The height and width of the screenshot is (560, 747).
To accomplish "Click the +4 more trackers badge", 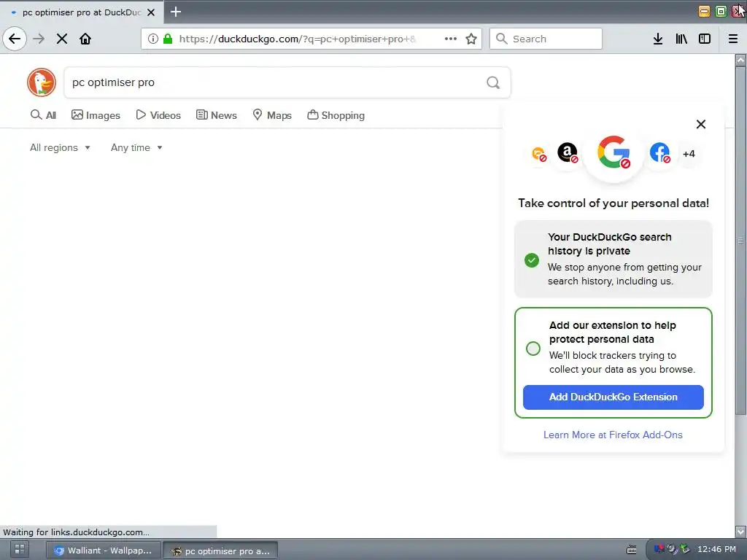I will pyautogui.click(x=689, y=154).
